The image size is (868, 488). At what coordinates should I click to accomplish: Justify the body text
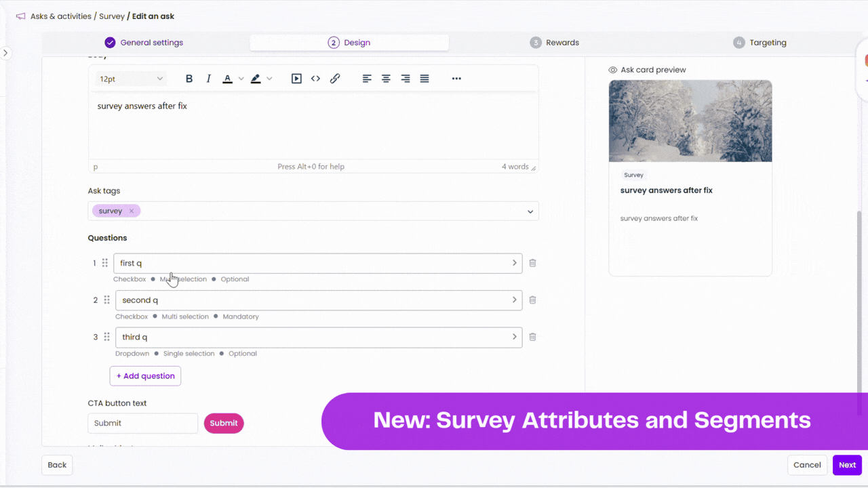point(424,78)
